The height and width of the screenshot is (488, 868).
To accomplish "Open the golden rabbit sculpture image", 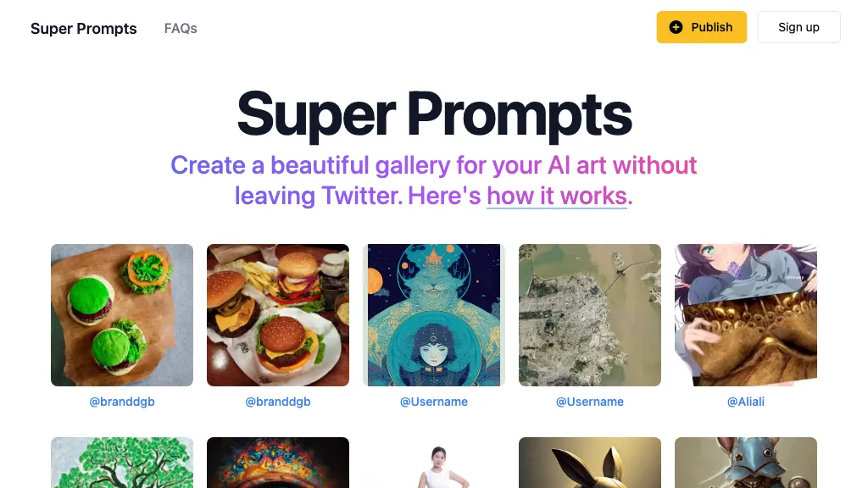I will click(590, 463).
